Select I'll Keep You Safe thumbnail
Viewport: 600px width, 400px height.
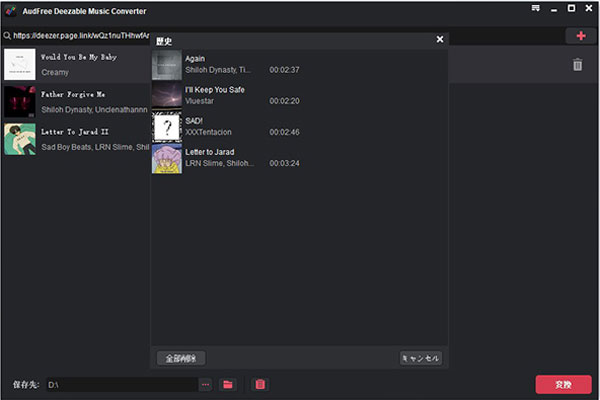pos(167,95)
